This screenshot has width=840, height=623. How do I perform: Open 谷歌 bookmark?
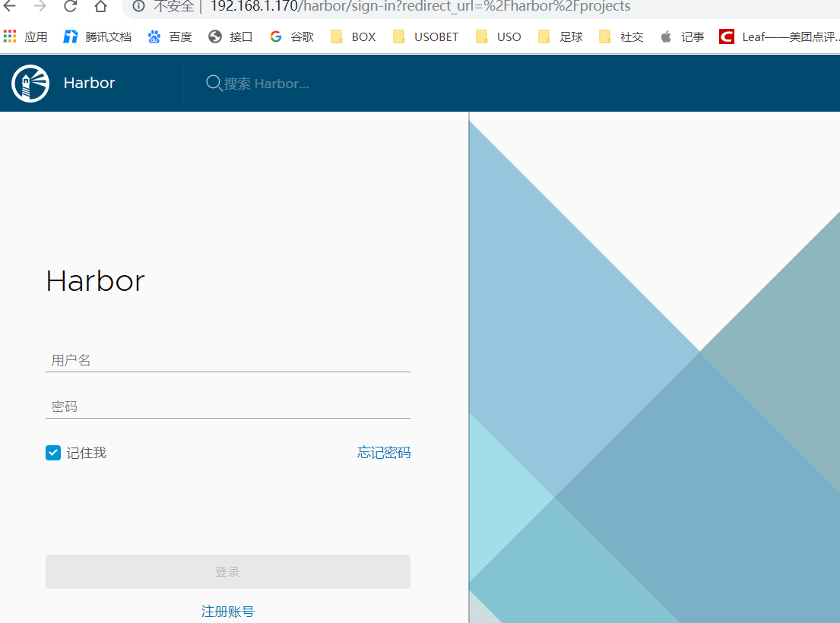click(x=292, y=36)
